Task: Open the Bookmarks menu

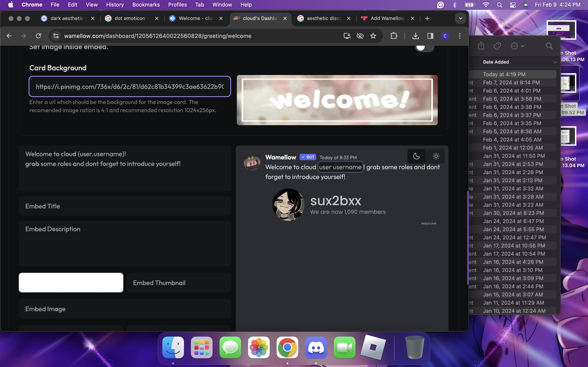Action: pyautogui.click(x=146, y=5)
